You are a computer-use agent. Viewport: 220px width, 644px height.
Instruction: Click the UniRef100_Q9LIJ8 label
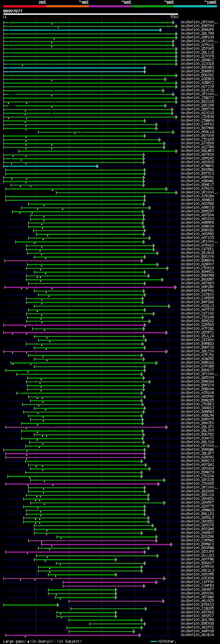[x=197, y=52]
